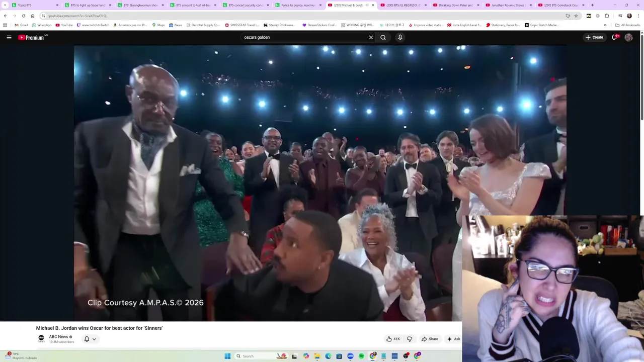The image size is (644, 362).
Task: Switch to 'Jonathan Roumie Shows' tab
Action: pos(508,5)
